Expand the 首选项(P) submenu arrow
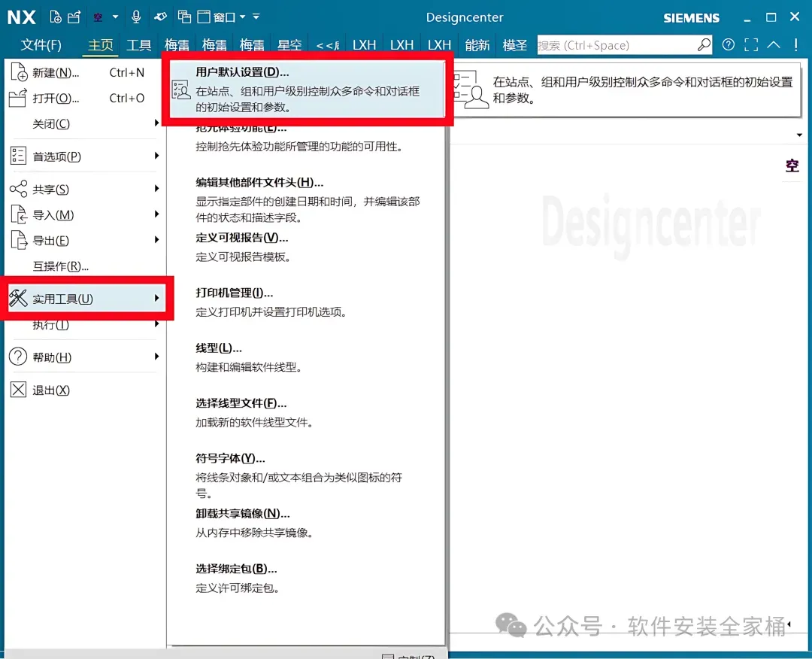This screenshot has height=659, width=812. click(156, 156)
